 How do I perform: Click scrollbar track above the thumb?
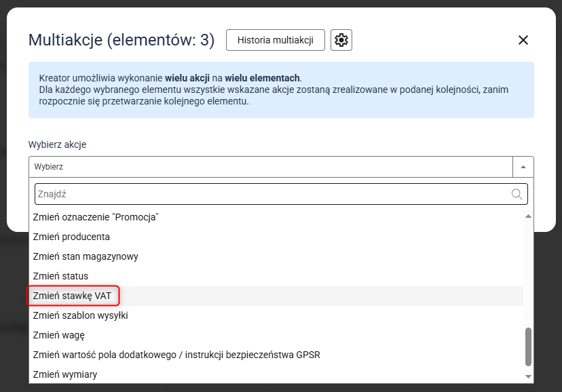529,271
